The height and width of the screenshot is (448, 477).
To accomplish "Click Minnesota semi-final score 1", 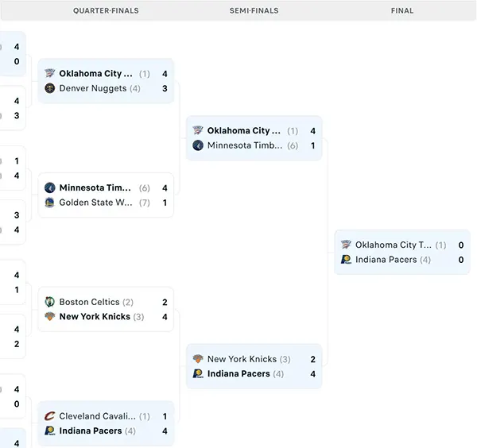I will (x=312, y=145).
